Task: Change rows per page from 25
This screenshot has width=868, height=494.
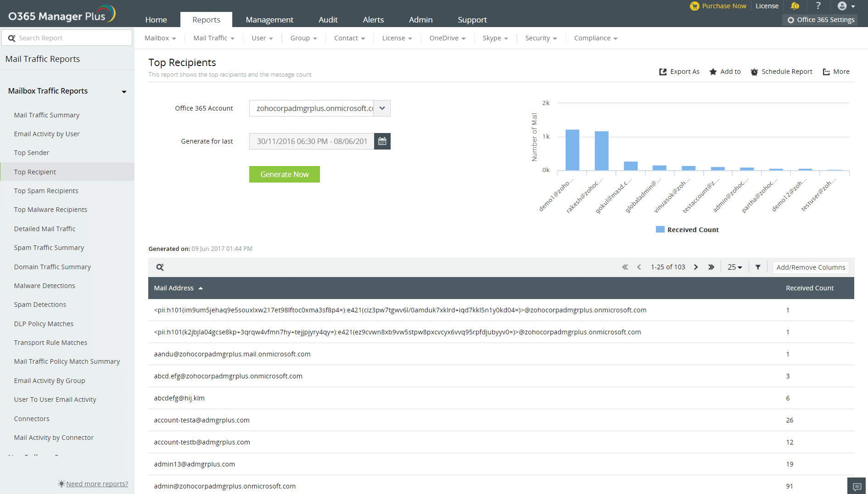Action: click(735, 267)
